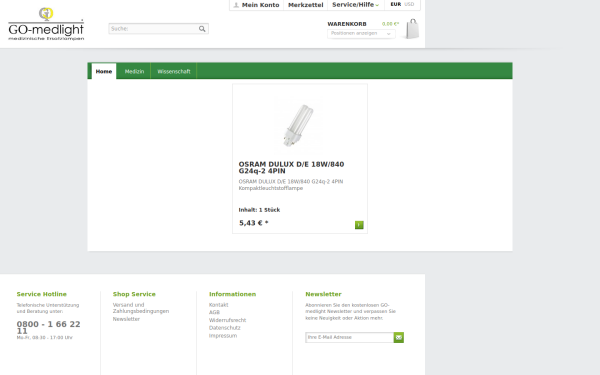600x375 pixels.
Task: Click the Newsletter footer heading
Action: pos(323,294)
